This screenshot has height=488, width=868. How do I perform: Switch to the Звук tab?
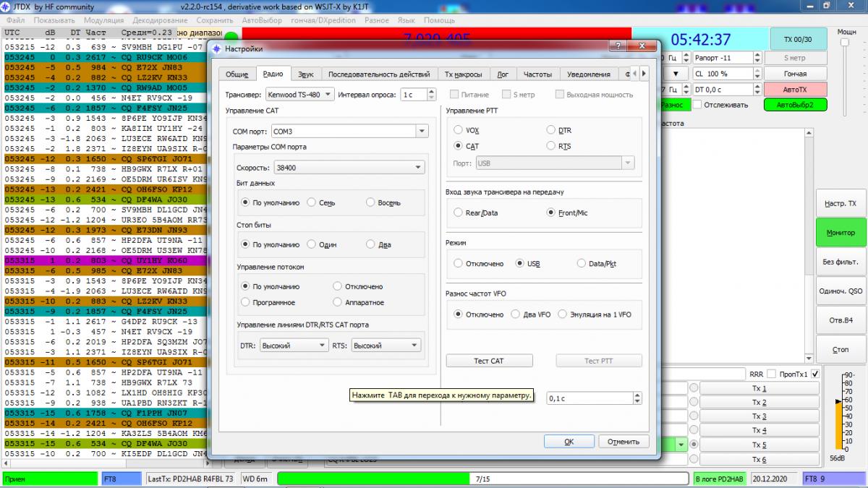pos(305,74)
